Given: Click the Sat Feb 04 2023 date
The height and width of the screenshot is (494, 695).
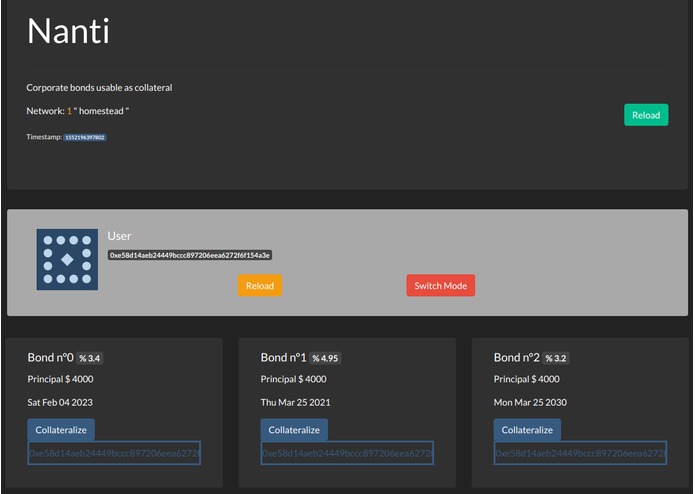Looking at the screenshot, I should pos(60,402).
